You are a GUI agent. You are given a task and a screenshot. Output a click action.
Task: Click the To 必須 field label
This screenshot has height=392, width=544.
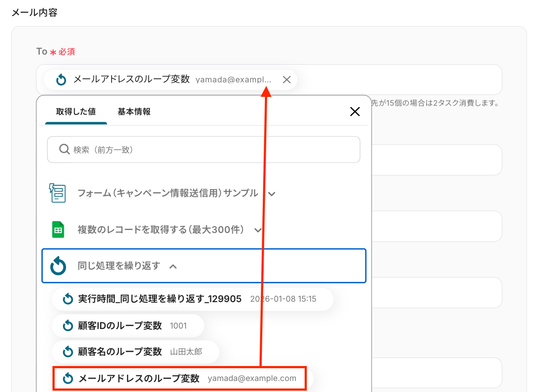tap(56, 52)
